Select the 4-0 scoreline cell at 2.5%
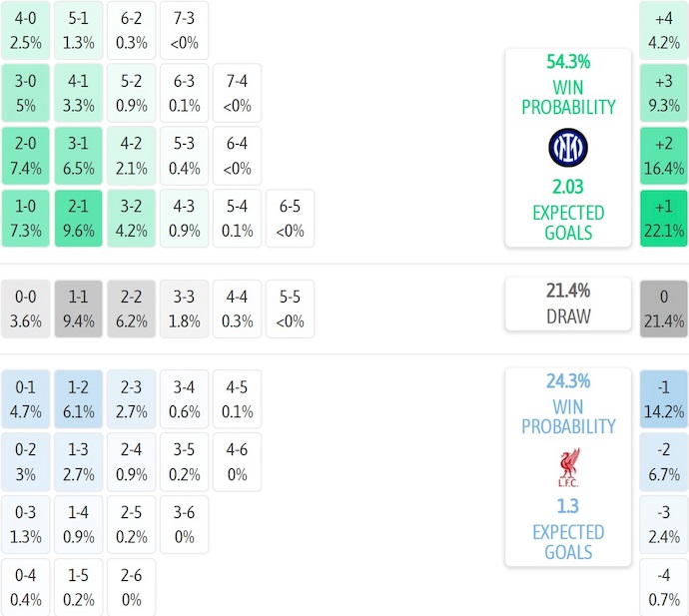Screen dimensions: 689x616 point(26,29)
